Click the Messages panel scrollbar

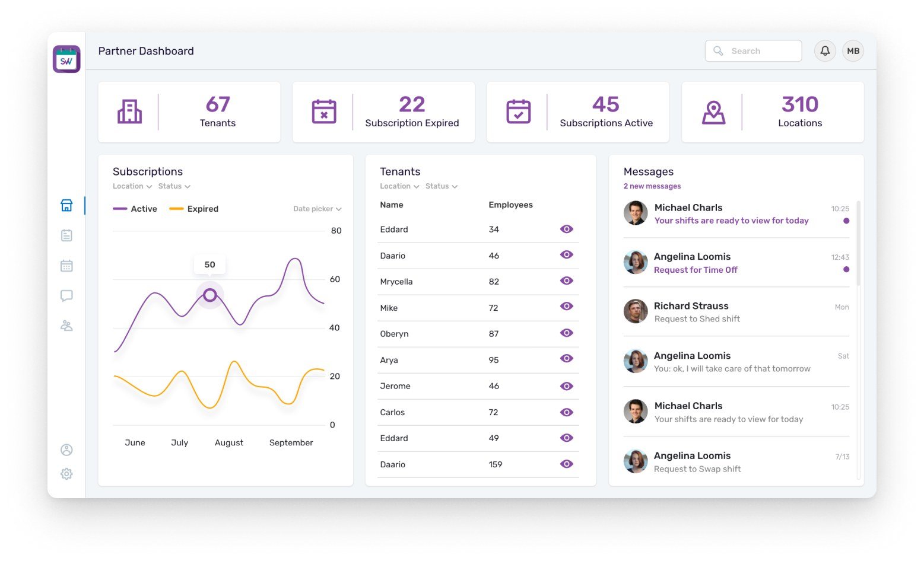tap(859, 243)
